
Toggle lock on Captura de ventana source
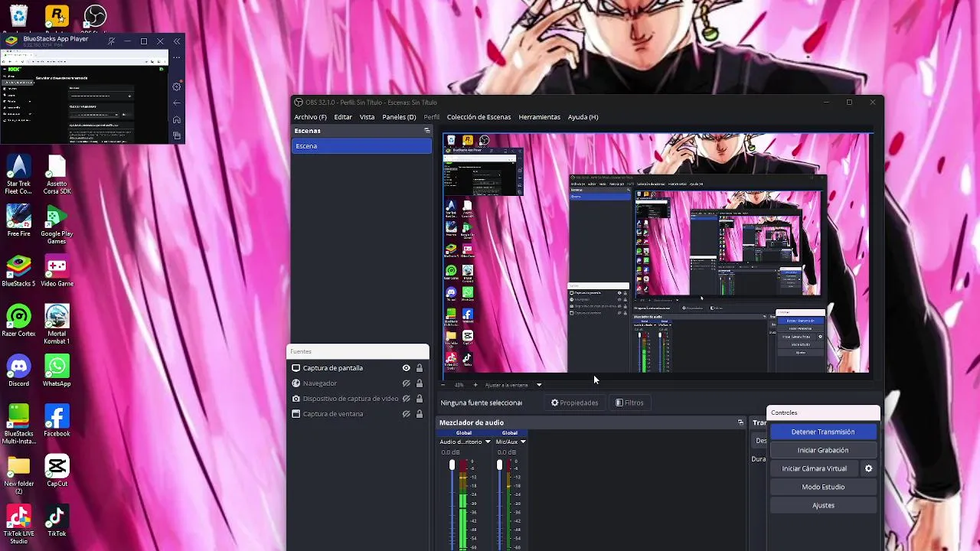pyautogui.click(x=420, y=414)
